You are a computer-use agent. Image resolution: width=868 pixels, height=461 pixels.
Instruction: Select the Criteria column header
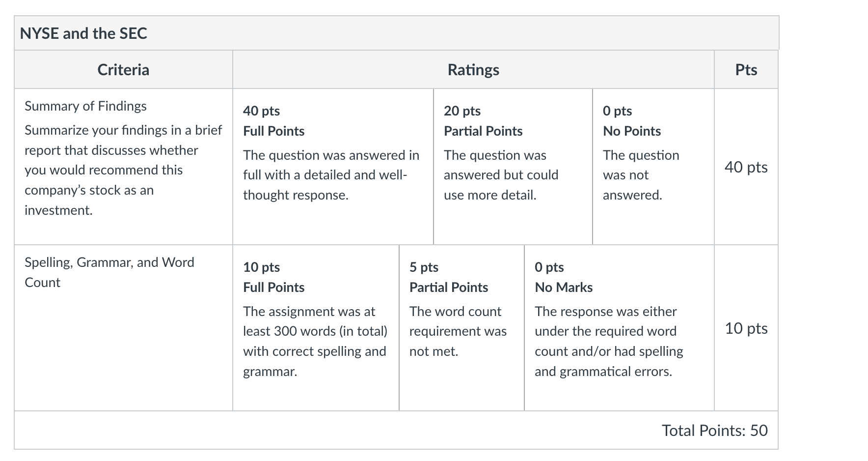pyautogui.click(x=123, y=70)
